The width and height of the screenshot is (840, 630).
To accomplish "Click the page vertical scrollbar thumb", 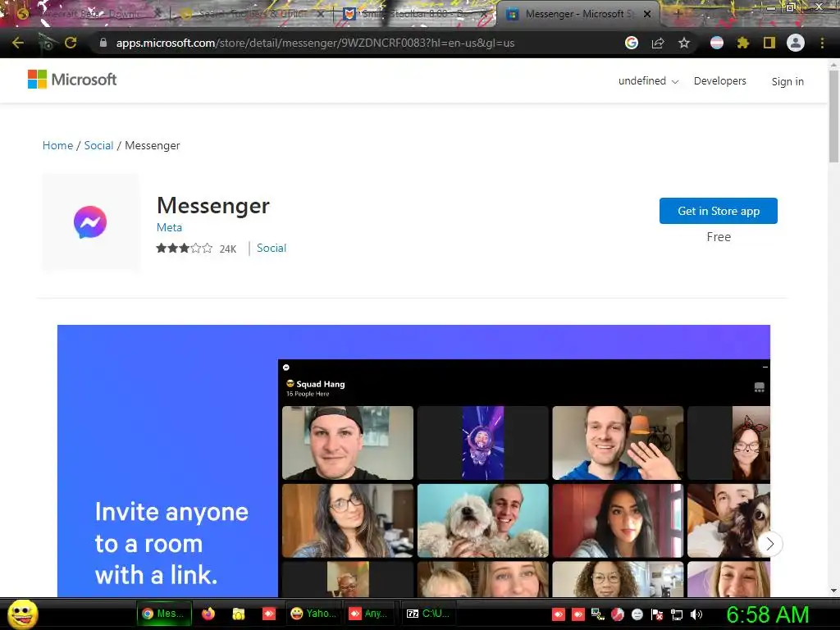I will pos(833,115).
